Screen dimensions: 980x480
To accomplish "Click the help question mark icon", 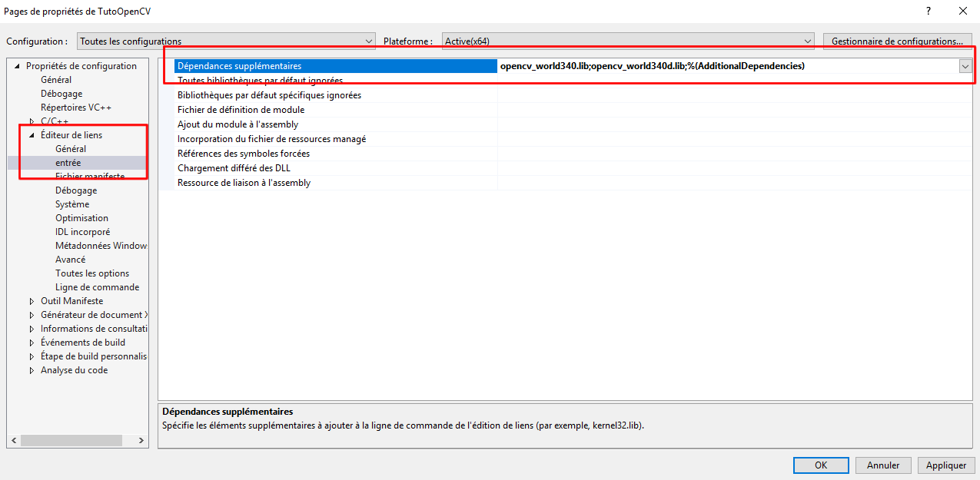I will coord(929,11).
